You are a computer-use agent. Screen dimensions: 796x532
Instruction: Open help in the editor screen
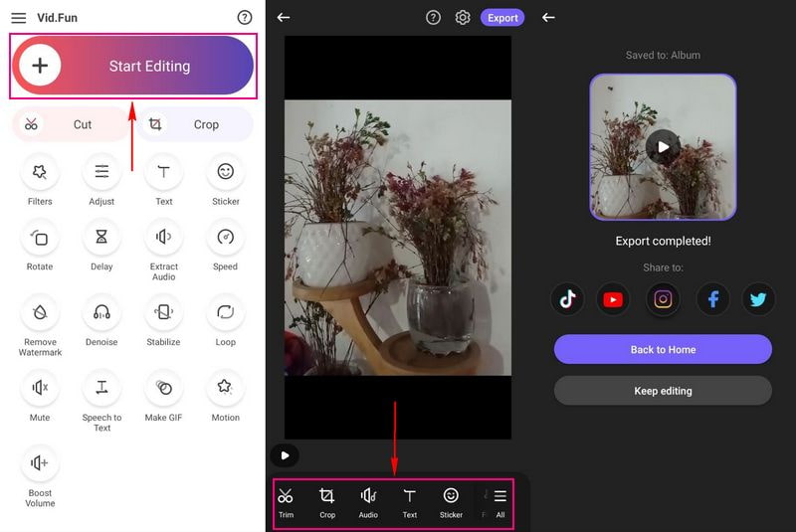[433, 18]
